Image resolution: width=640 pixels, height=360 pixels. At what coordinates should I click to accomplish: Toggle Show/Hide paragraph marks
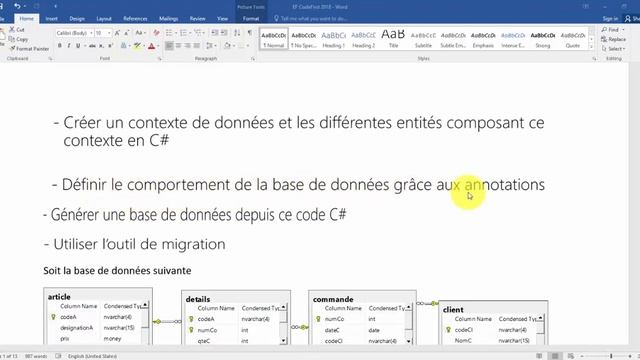(249, 33)
